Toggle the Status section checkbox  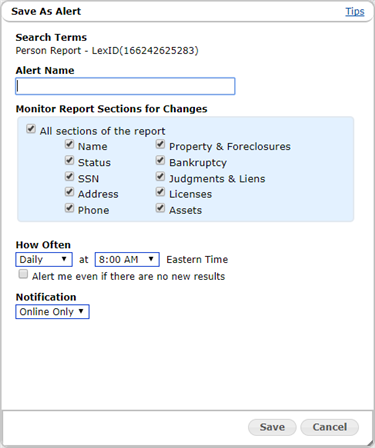[69, 160]
